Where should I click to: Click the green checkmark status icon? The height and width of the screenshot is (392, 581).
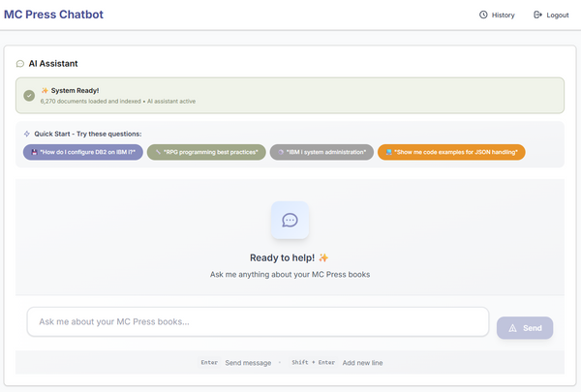point(29,96)
